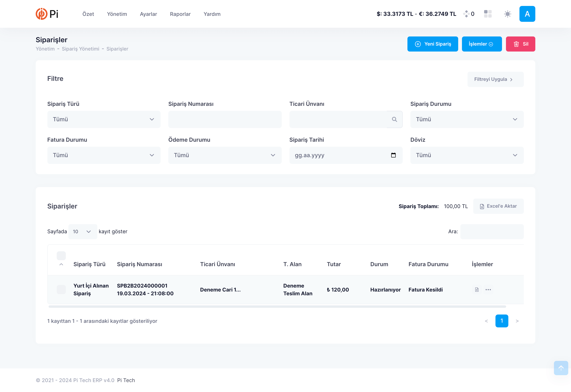Click the Pi logo icon

click(x=41, y=14)
